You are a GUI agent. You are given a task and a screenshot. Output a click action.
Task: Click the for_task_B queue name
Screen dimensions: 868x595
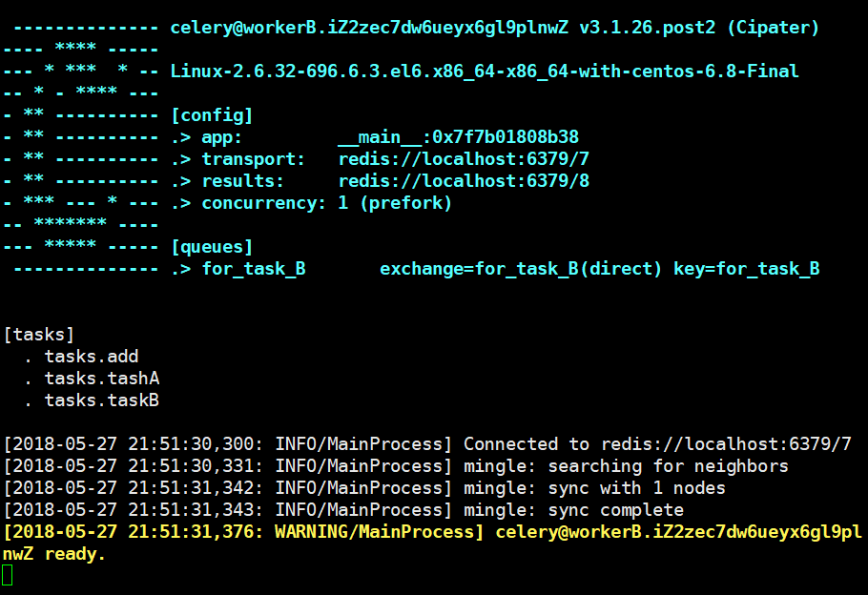click(x=254, y=269)
